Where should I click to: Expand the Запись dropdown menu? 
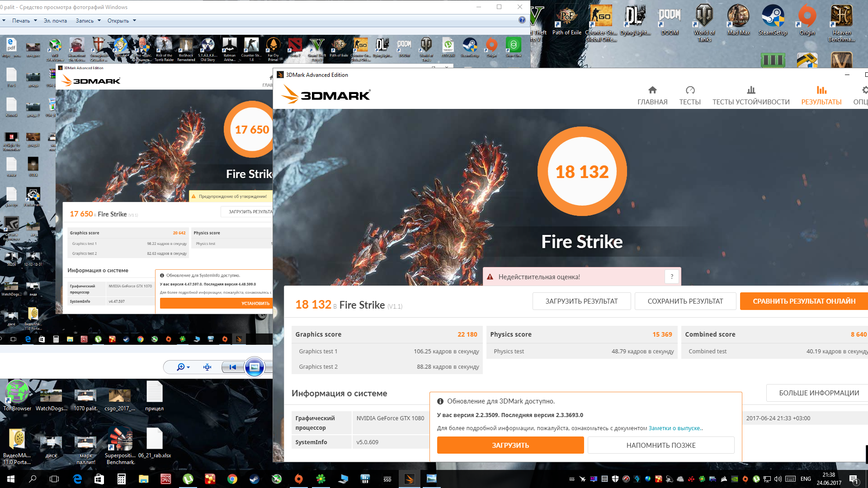(x=88, y=21)
